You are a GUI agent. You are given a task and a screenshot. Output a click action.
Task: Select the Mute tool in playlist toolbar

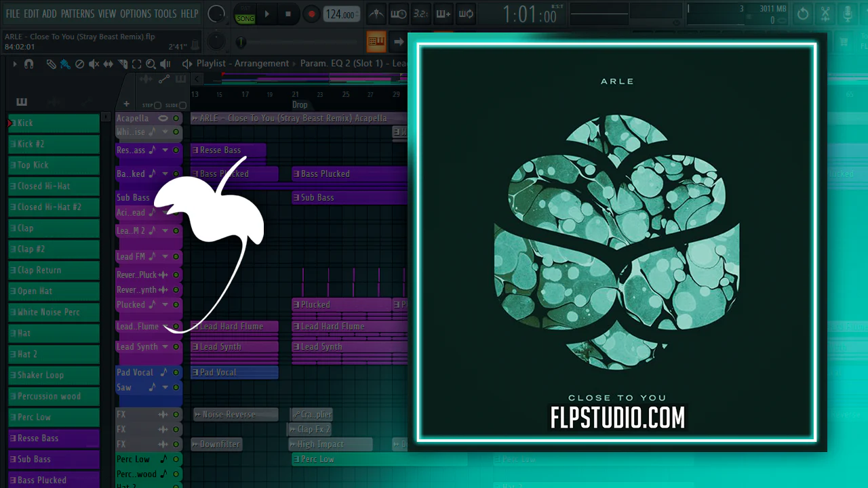tap(94, 64)
